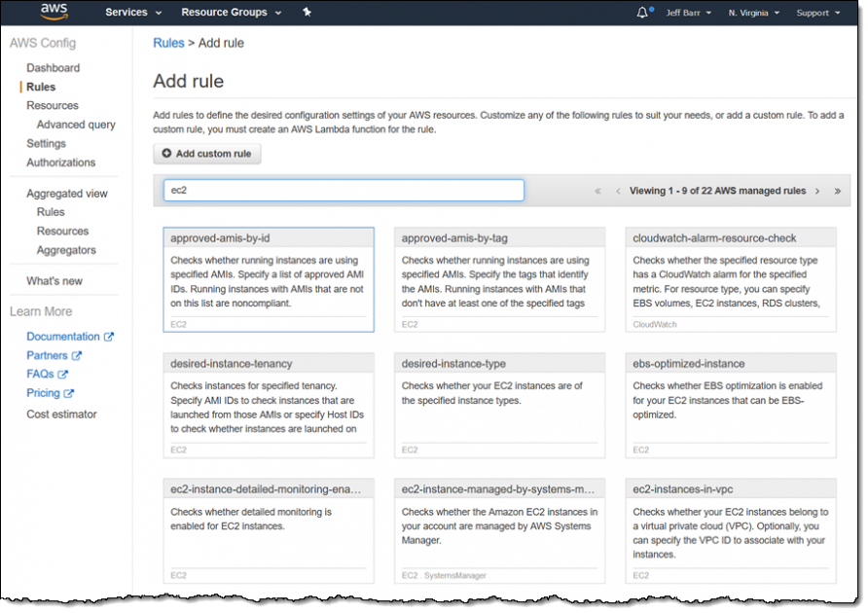Select the desired-instance-type rule card
Image resolution: width=868 pixels, height=613 pixels.
pos(499,406)
